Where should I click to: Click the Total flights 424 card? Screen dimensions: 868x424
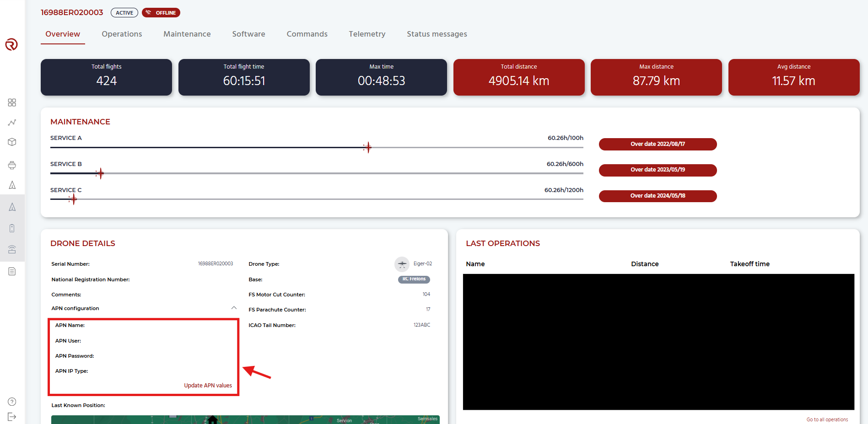point(106,77)
